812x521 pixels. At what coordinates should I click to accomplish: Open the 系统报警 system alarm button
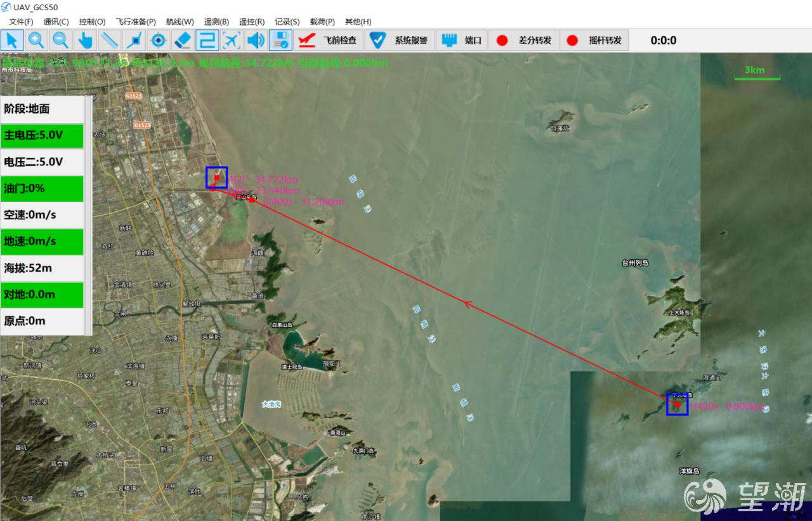[x=400, y=41]
